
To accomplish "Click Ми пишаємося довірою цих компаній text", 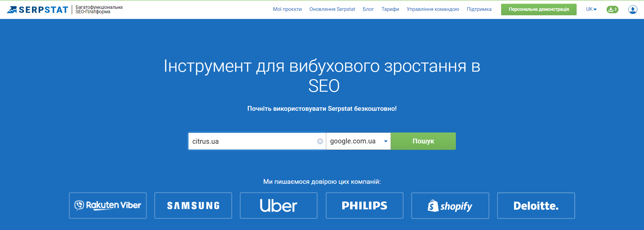I will pyautogui.click(x=322, y=182).
